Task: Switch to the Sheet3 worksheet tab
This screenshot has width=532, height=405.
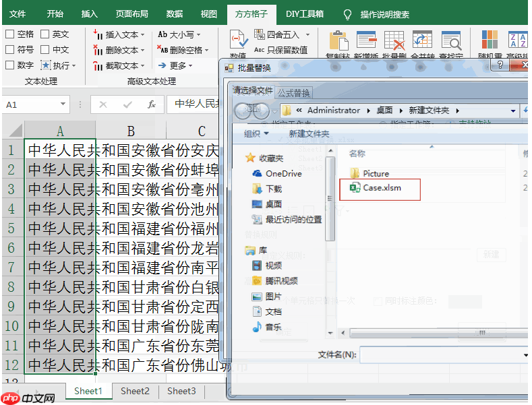Action: tap(181, 391)
